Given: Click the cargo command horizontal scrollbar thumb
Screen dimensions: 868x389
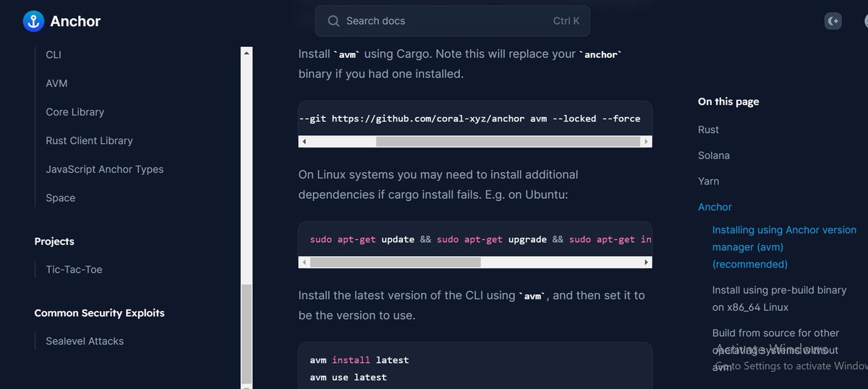Looking at the screenshot, I should (506, 142).
